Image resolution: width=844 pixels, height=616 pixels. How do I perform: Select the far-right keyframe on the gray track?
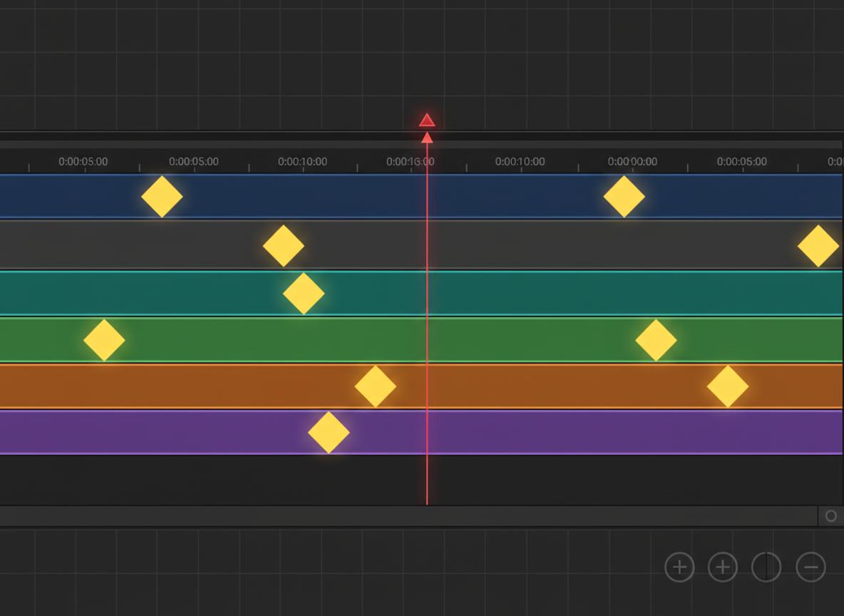tap(818, 246)
